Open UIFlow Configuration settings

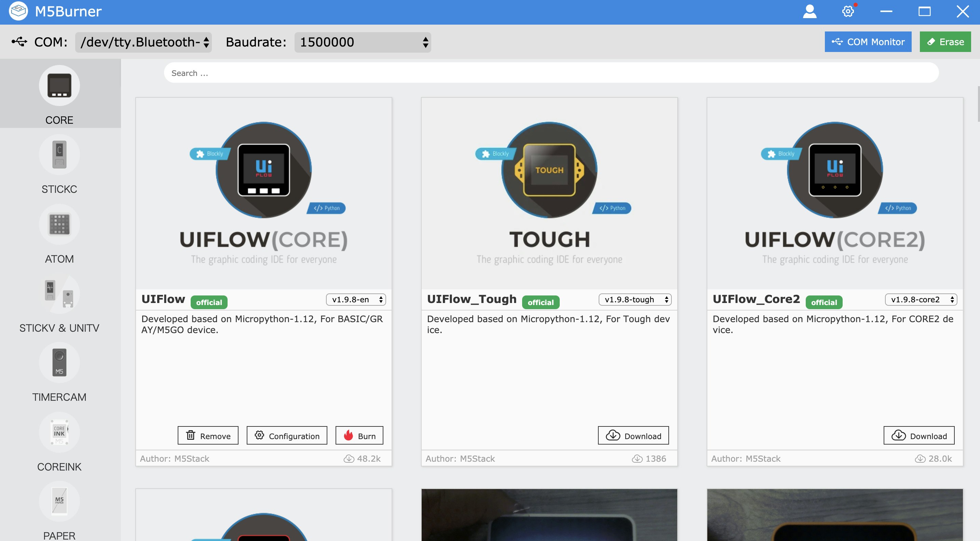(287, 436)
